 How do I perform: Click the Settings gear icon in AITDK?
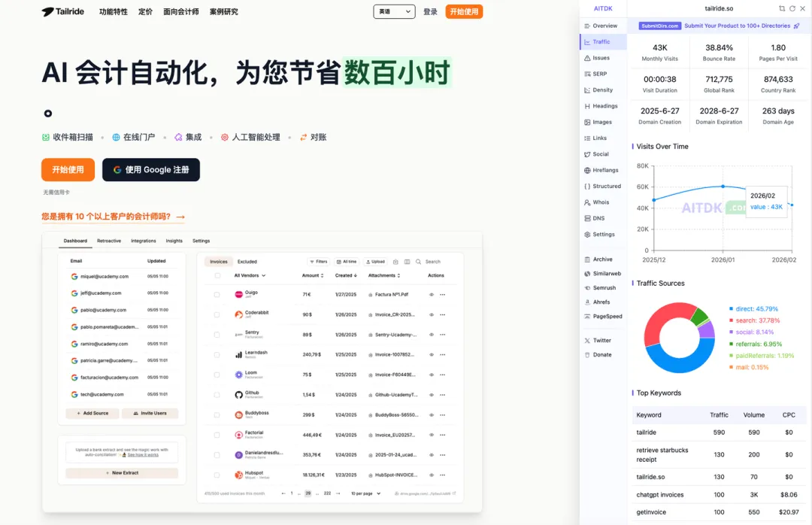[587, 234]
